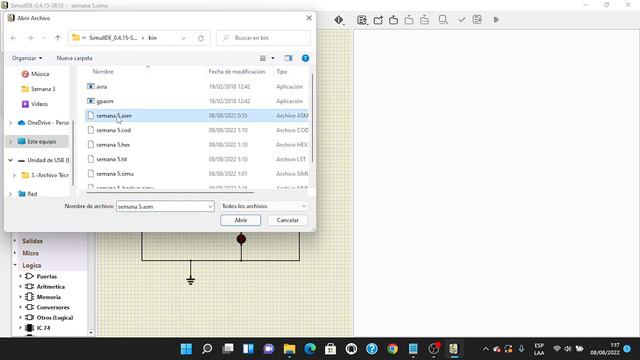Image resolution: width=640 pixels, height=360 pixels.
Task: Refresh the bin folder listing
Action: [x=201, y=38]
